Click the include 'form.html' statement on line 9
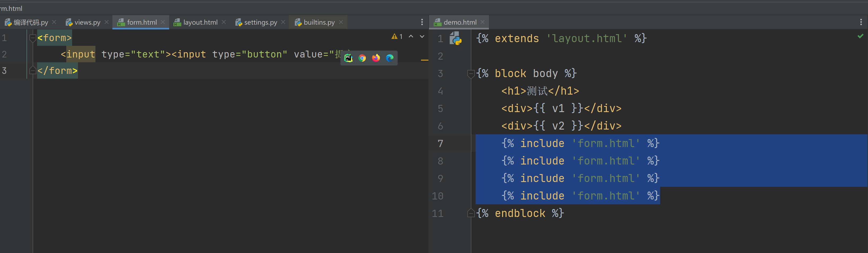Viewport: 868px width, 253px height. (580, 178)
